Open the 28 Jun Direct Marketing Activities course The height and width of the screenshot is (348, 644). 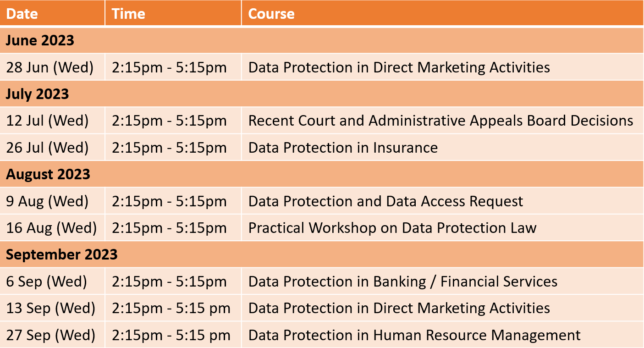point(399,67)
